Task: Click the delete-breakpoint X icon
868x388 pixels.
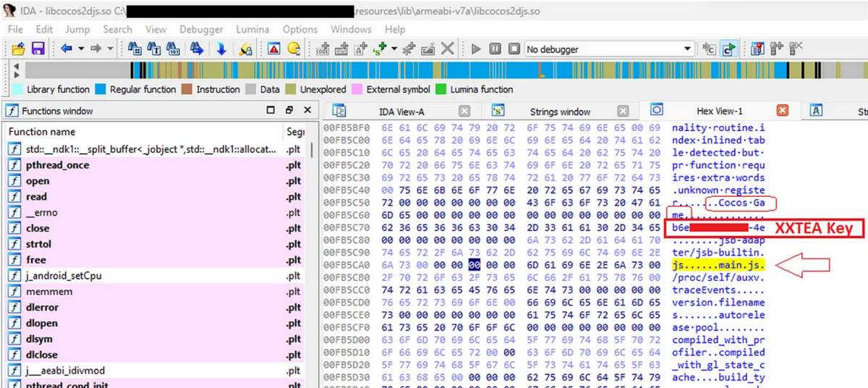Action: coord(796,49)
